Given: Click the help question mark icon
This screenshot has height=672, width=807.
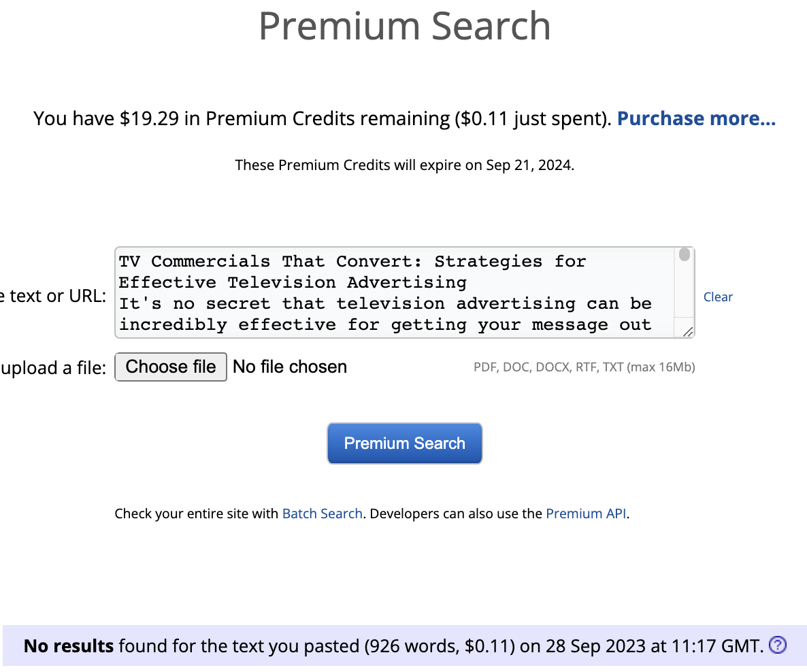Looking at the screenshot, I should coord(777,645).
